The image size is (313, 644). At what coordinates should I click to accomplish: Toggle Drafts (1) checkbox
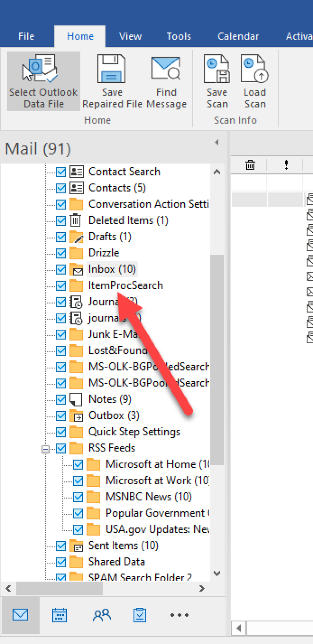[x=61, y=236]
